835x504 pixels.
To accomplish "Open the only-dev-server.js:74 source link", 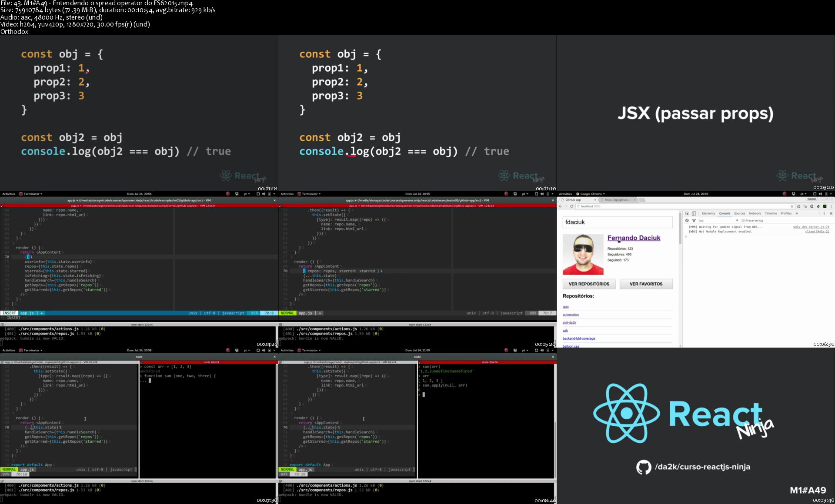I will click(811, 227).
